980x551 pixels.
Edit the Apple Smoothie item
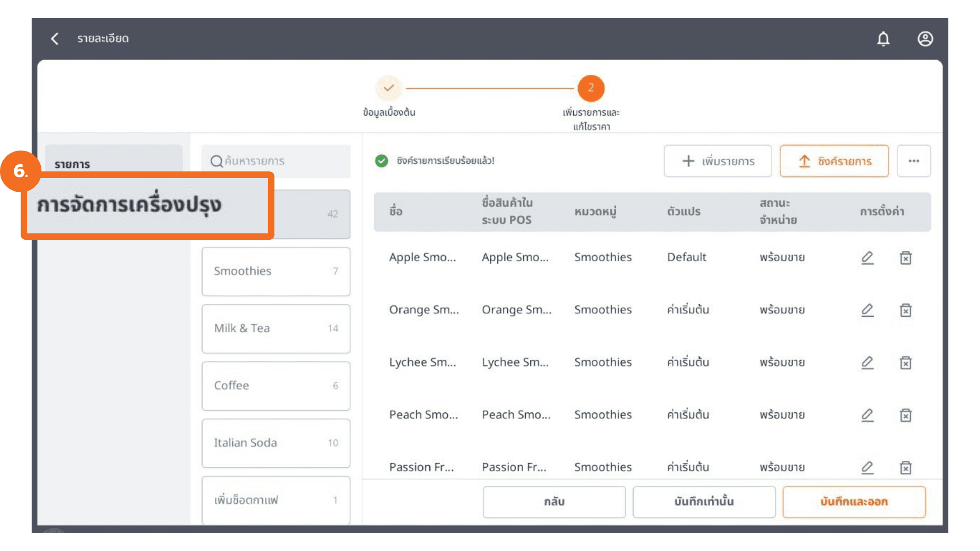tap(867, 258)
